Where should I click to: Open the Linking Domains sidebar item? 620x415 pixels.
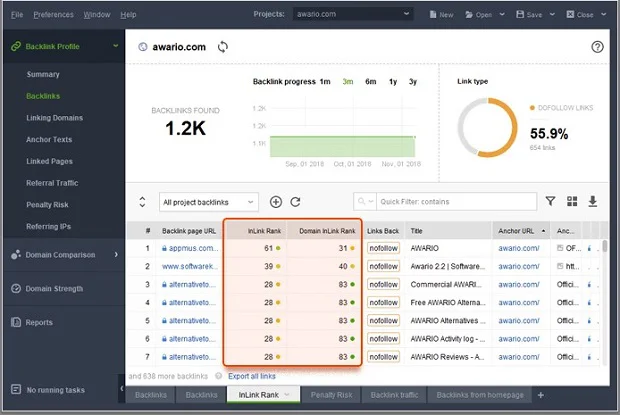tap(55, 118)
